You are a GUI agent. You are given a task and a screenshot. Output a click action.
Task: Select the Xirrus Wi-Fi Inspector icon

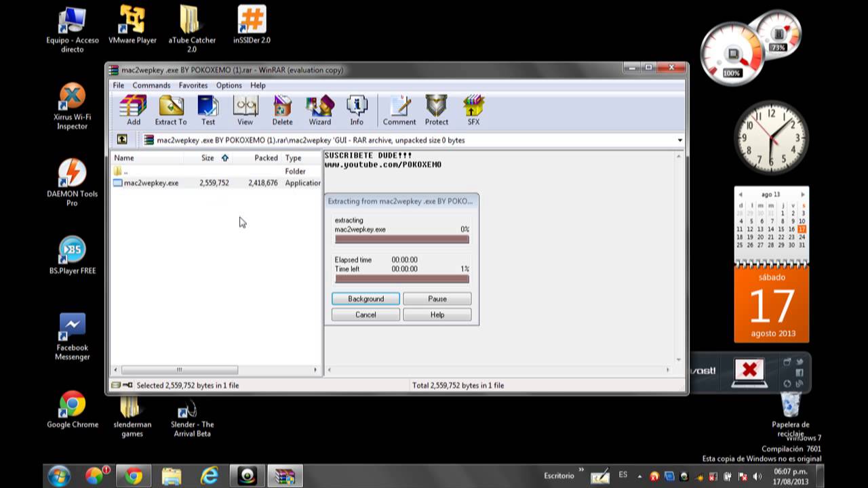click(73, 106)
